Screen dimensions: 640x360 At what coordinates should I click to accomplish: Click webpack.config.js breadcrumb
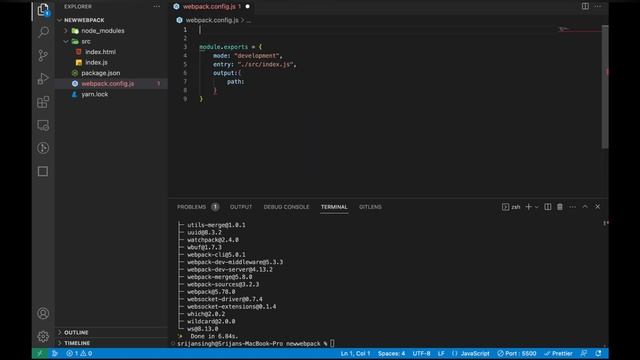click(x=212, y=20)
